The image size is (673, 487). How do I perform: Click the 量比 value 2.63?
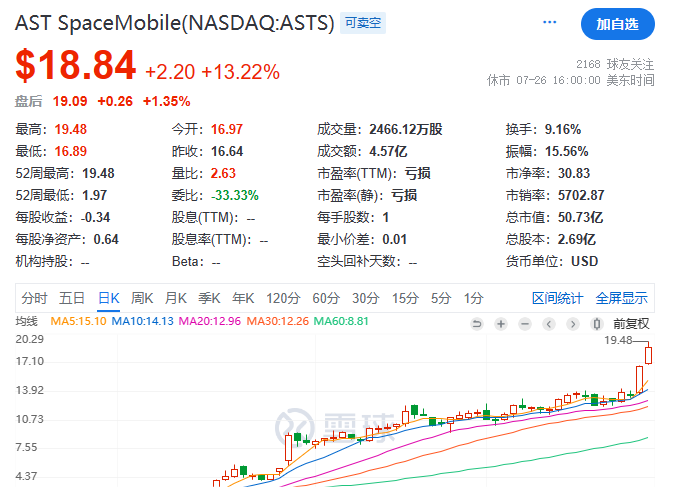coord(223,173)
